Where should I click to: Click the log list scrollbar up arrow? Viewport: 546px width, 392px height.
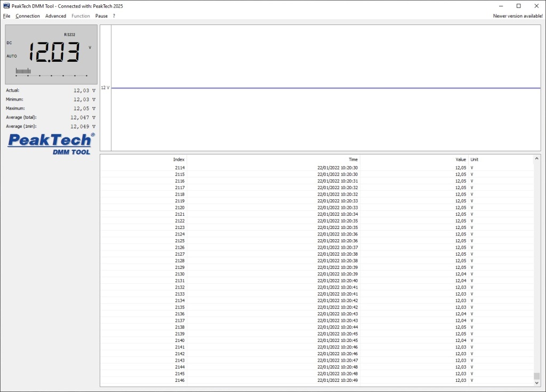click(536, 158)
